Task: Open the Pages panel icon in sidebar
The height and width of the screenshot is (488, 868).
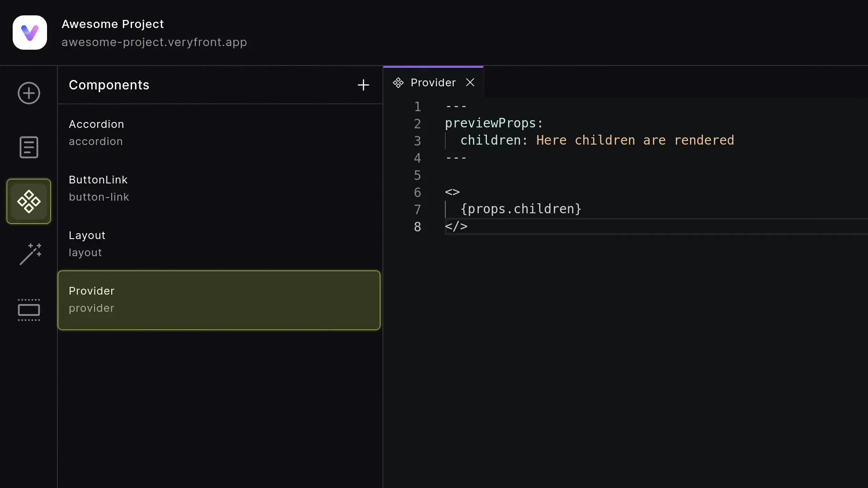Action: [29, 147]
